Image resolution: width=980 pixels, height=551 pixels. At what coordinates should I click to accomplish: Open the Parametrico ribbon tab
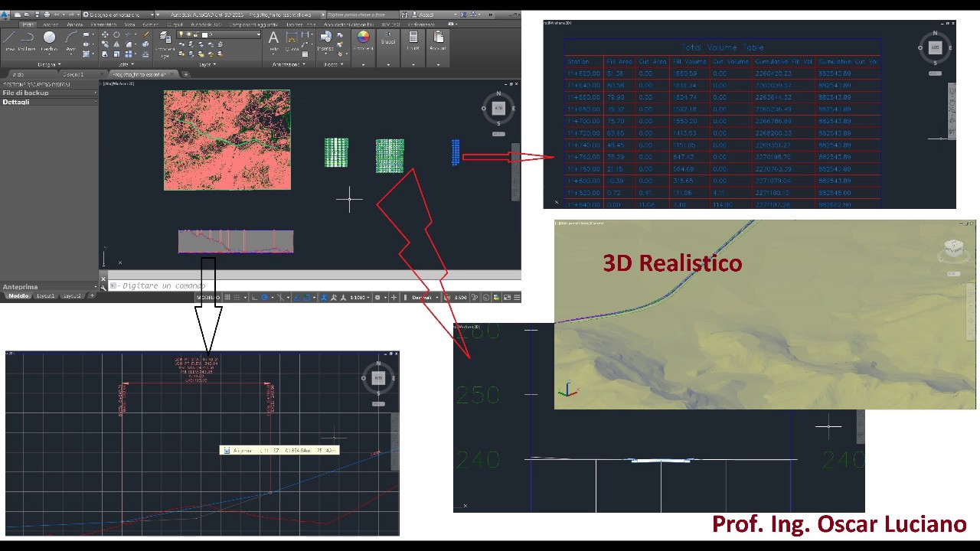point(103,24)
